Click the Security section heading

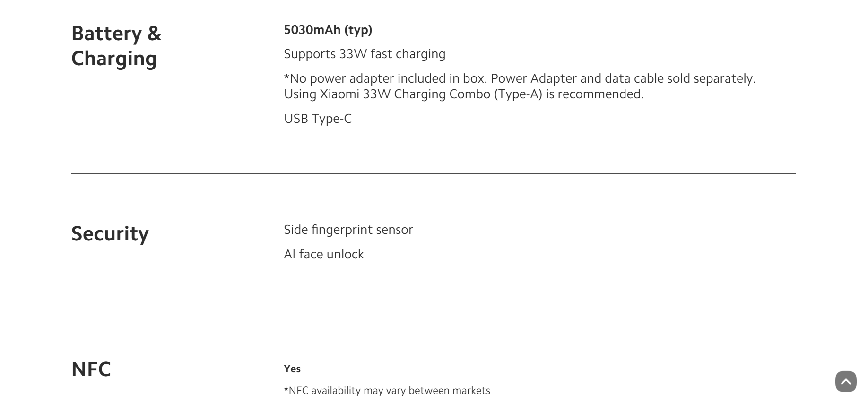[x=110, y=233]
